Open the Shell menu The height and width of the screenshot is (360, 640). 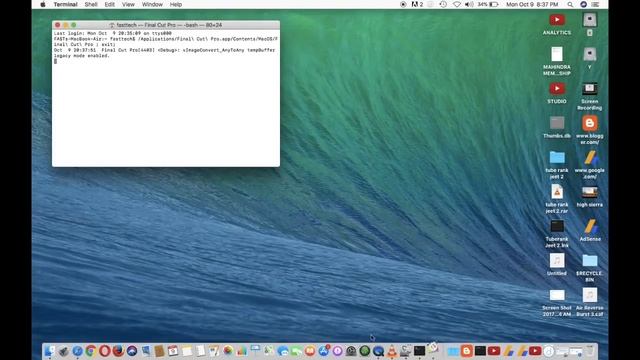(91, 4)
